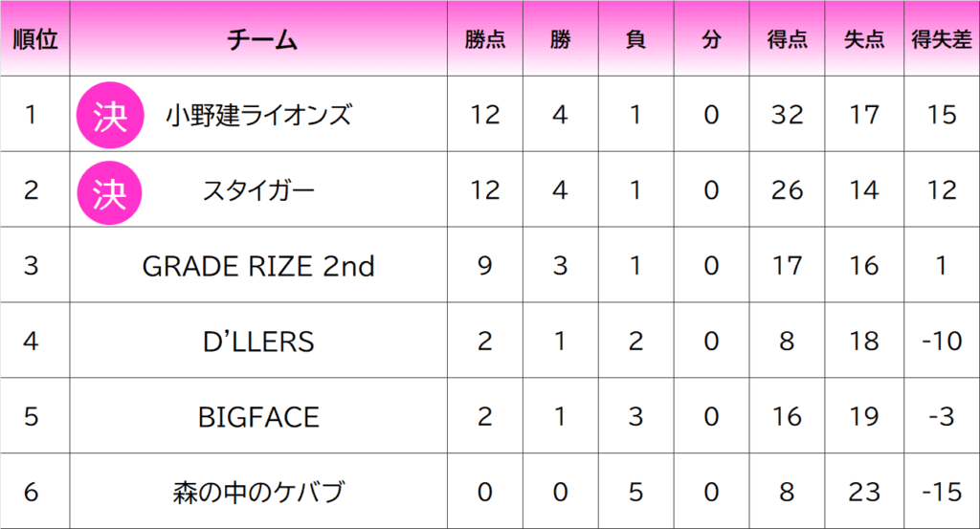This screenshot has height=529, width=980.
Task: Click the 得失差 column header
Action: tap(942, 40)
